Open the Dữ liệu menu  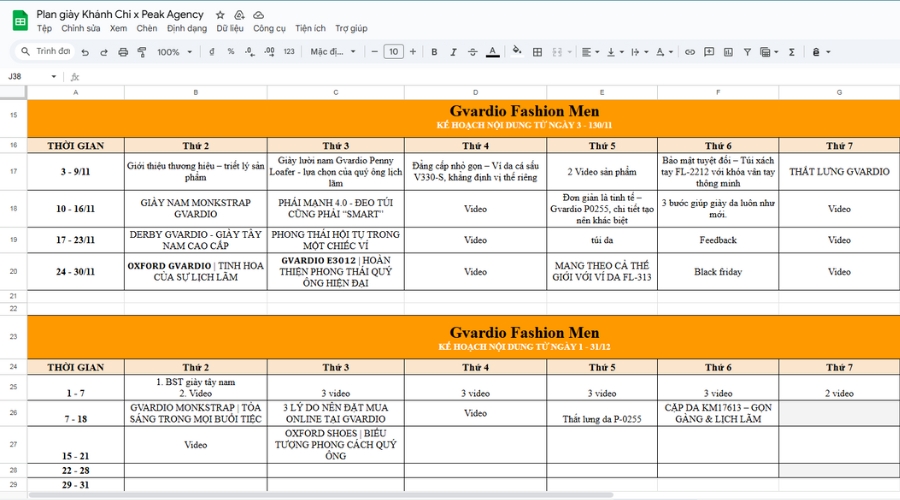(230, 29)
